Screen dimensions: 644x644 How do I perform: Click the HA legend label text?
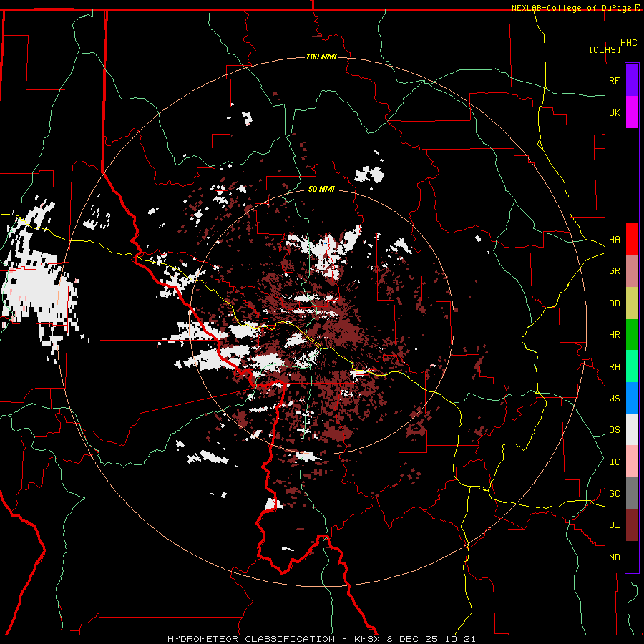pyautogui.click(x=614, y=239)
